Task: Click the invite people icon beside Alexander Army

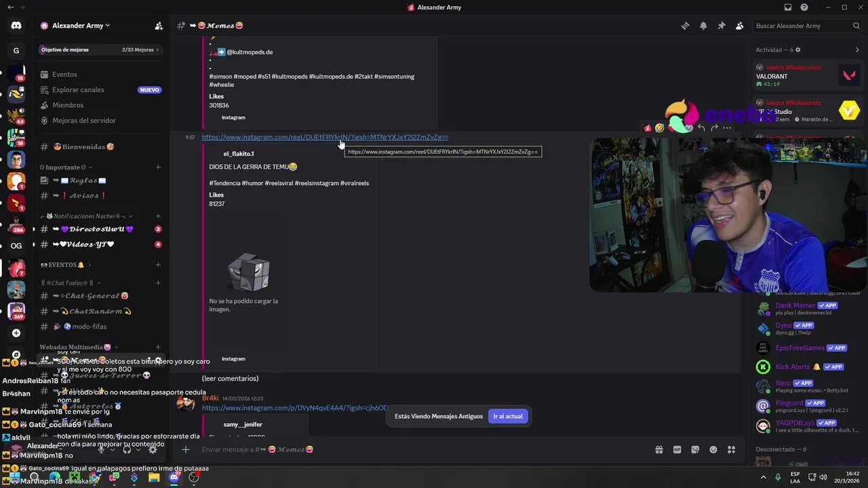Action: point(159,26)
